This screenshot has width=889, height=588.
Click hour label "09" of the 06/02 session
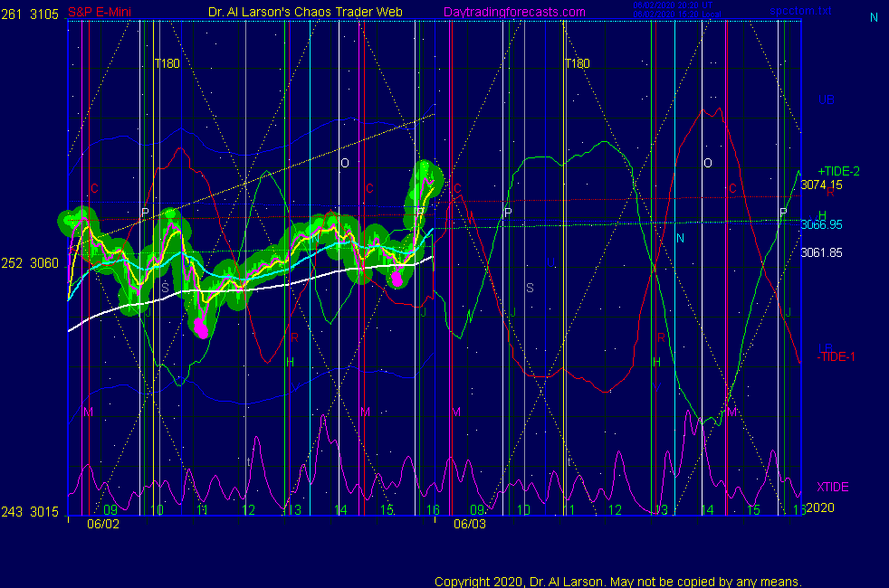pyautogui.click(x=110, y=510)
